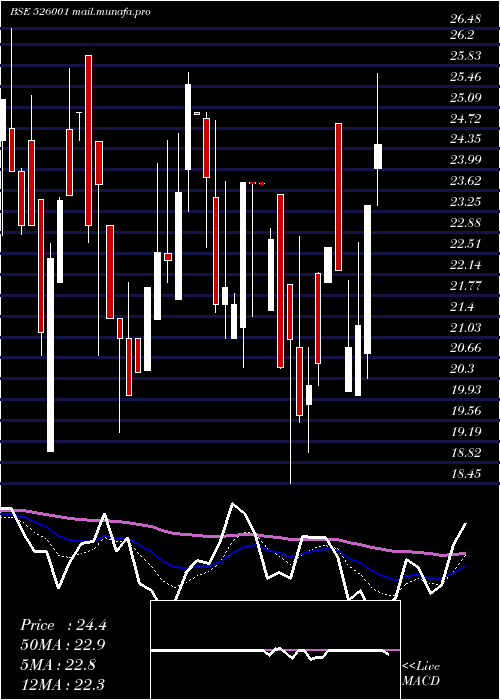Select the 23.99 price label
The height and width of the screenshot is (700, 500).
pos(466,160)
